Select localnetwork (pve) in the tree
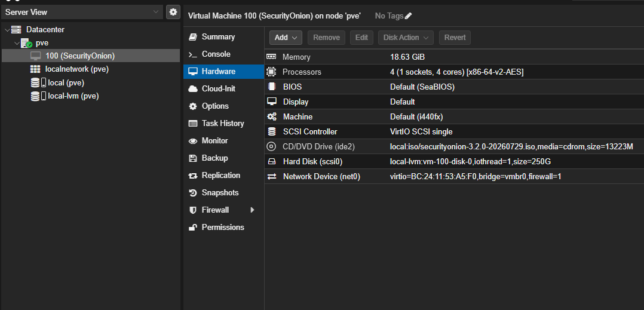Screen dimensions: 644x310 point(91,69)
